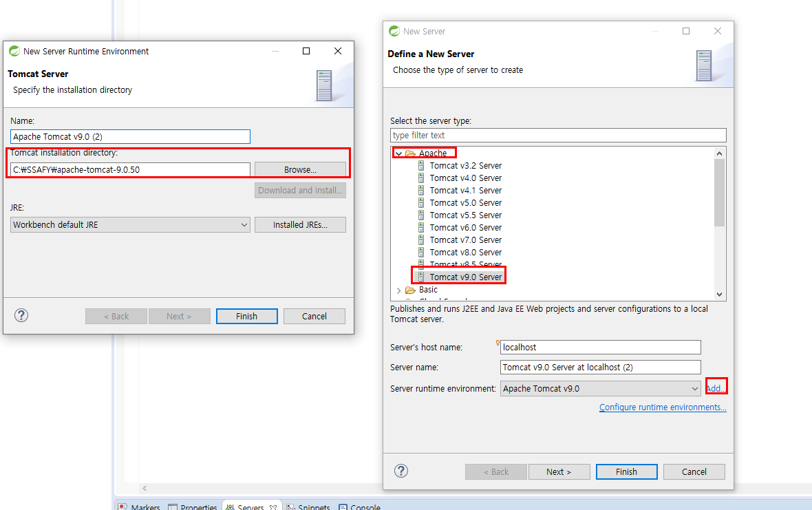Screen dimensions: 812x510
Task: Open help in New Server dialog
Action: click(400, 471)
